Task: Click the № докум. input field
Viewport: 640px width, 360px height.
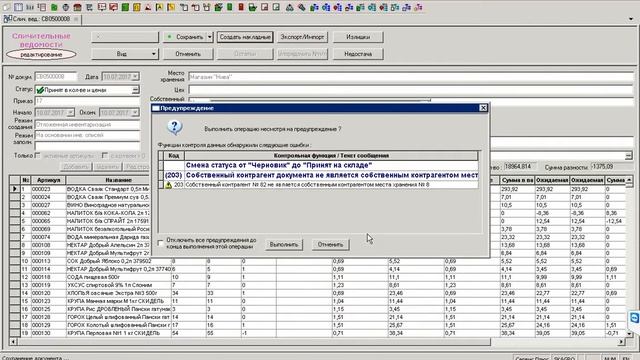Action: [x=56, y=77]
